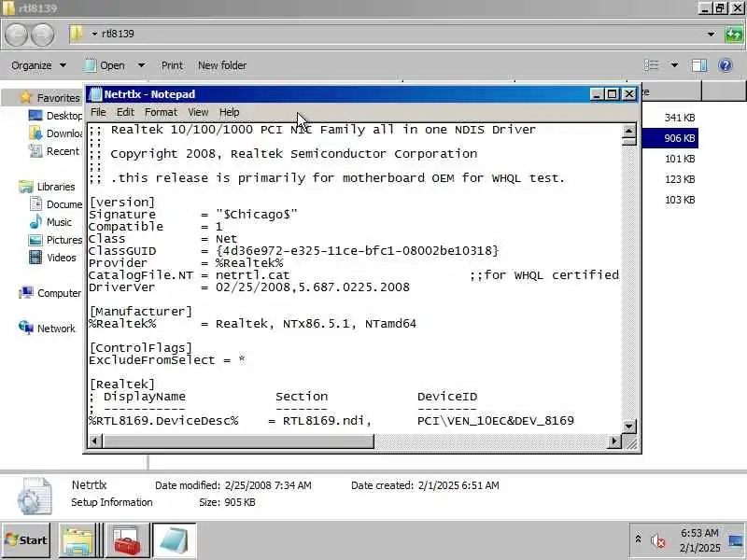Click the Notepad horizontal scrollbar thumb
Viewport: 747px width, 560px height.
pyautogui.click(x=238, y=441)
